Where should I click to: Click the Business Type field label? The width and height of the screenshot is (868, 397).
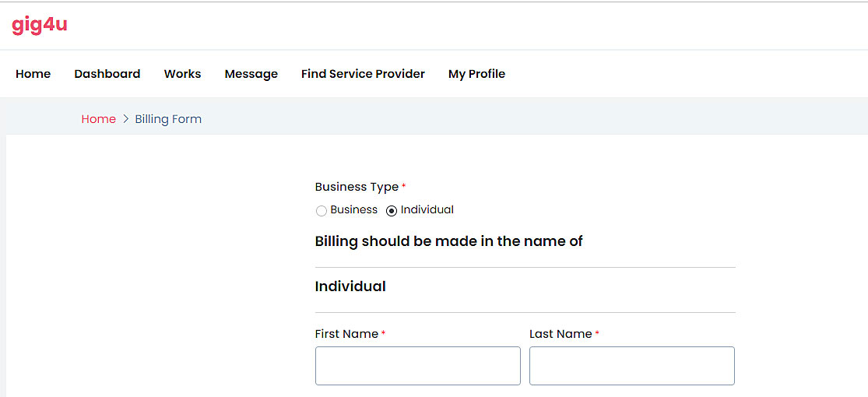pyautogui.click(x=357, y=187)
